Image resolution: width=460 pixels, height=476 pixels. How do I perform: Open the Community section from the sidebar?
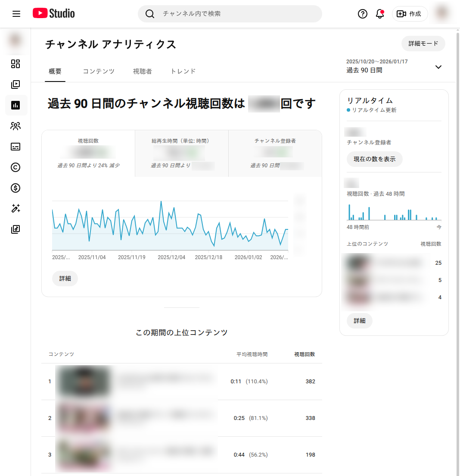16,126
